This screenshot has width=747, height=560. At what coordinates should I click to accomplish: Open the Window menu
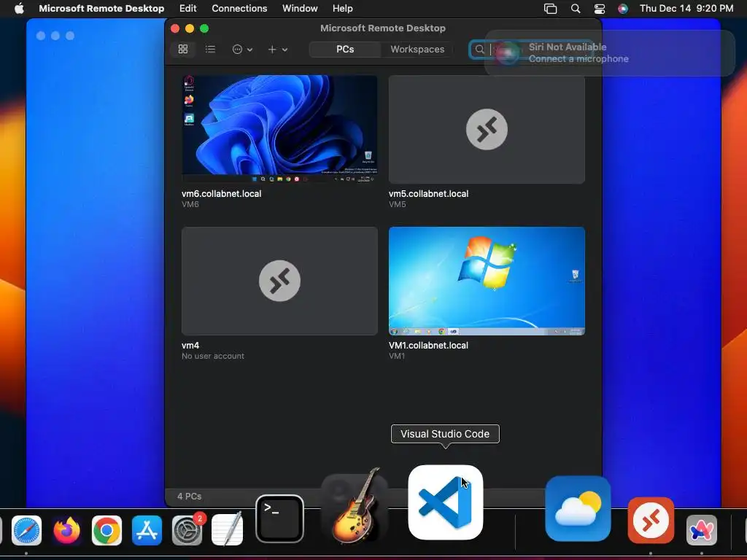(x=300, y=8)
